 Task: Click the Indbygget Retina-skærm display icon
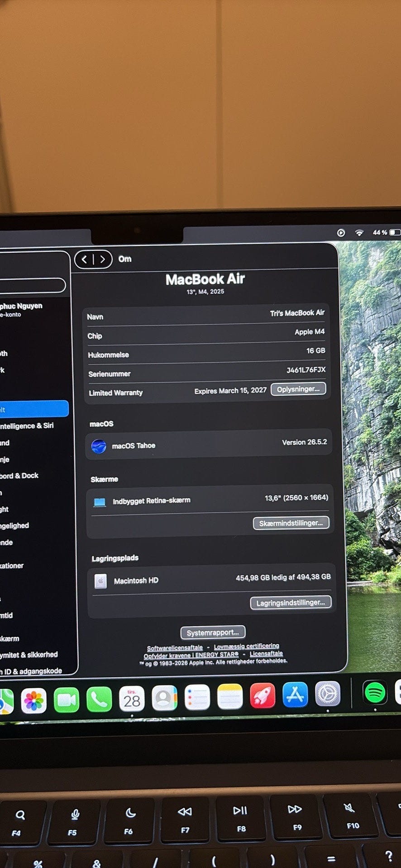pyautogui.click(x=100, y=502)
